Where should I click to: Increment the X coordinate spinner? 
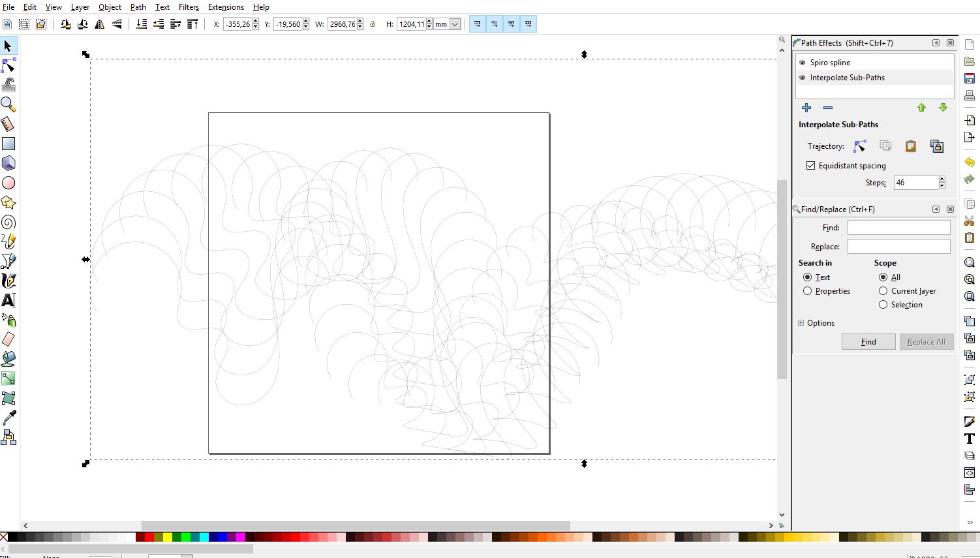pyautogui.click(x=256, y=21)
